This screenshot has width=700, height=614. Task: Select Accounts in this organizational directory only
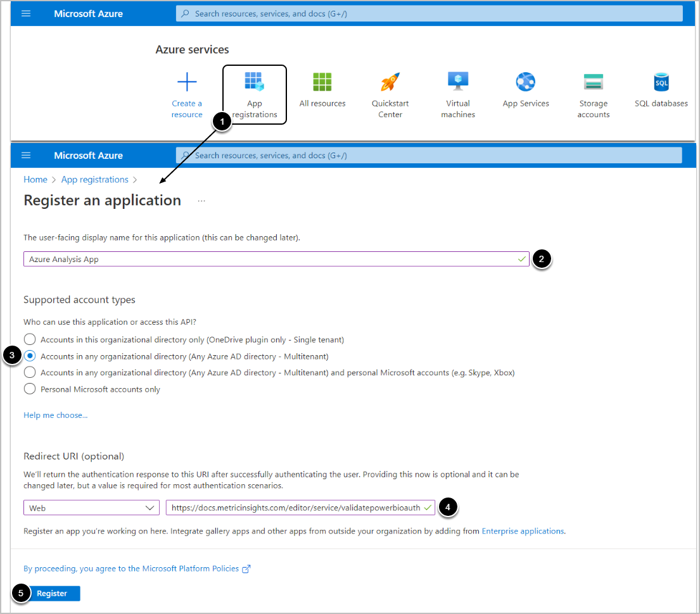(30, 339)
